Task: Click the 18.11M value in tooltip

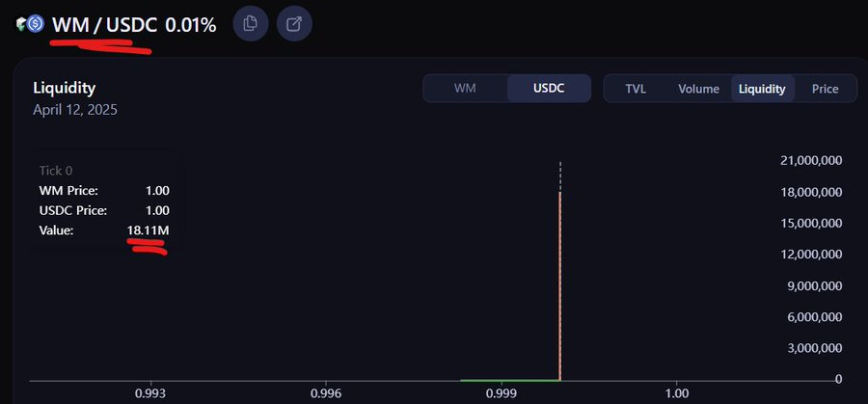Action: 149,230
